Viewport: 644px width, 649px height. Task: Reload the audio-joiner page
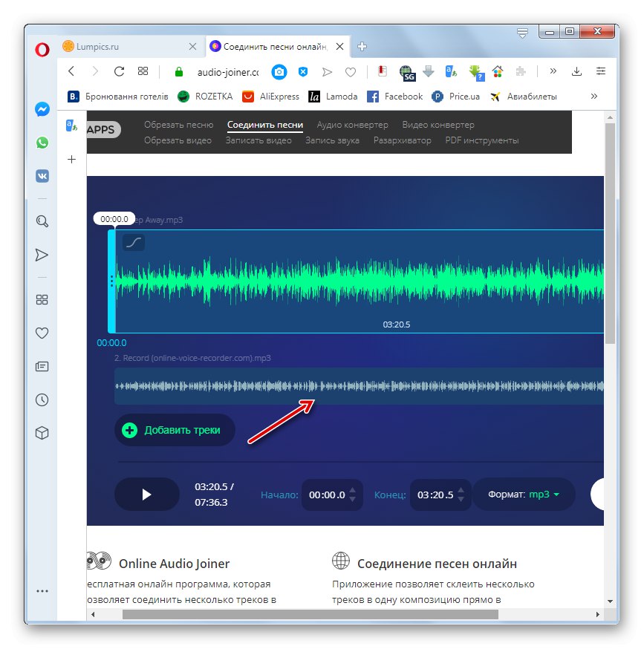click(x=120, y=71)
